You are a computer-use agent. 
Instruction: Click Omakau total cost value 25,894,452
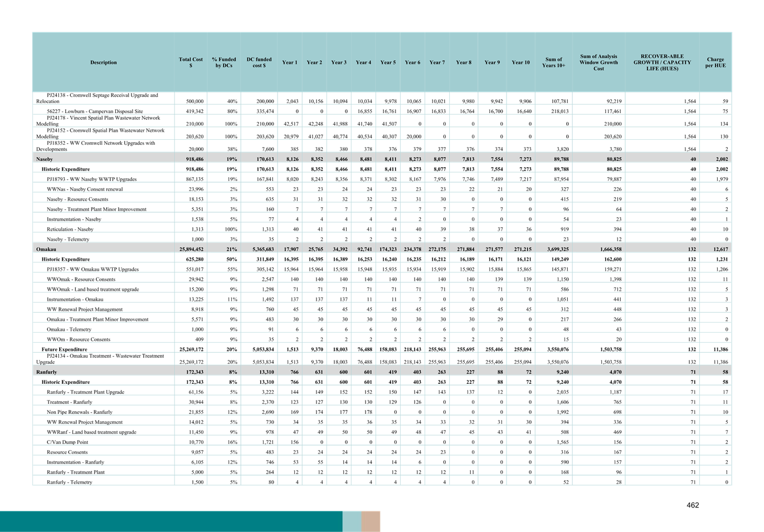(191, 250)
